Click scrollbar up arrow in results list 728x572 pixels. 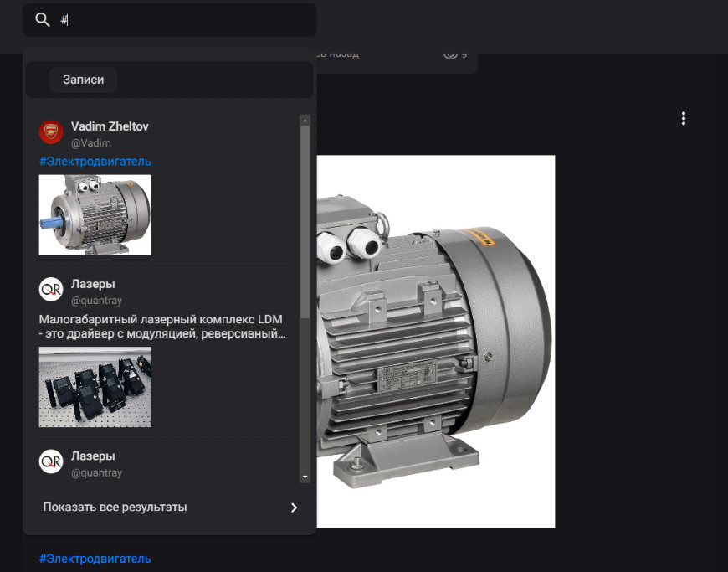(305, 121)
